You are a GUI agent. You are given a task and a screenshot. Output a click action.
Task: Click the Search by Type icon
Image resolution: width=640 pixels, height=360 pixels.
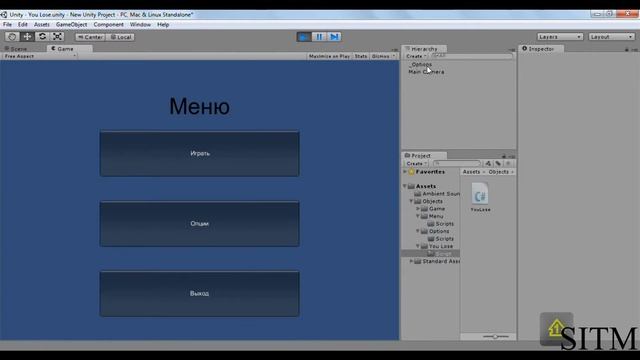(x=488, y=163)
